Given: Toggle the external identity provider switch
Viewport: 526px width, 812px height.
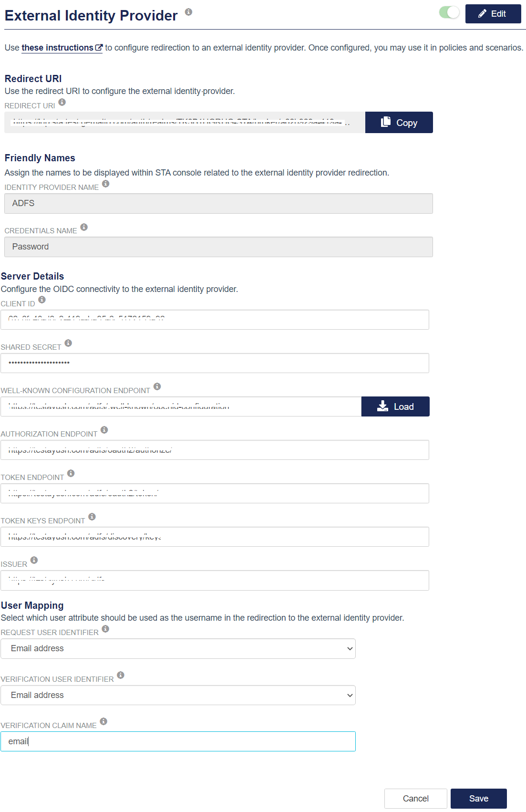Looking at the screenshot, I should click(x=449, y=12).
